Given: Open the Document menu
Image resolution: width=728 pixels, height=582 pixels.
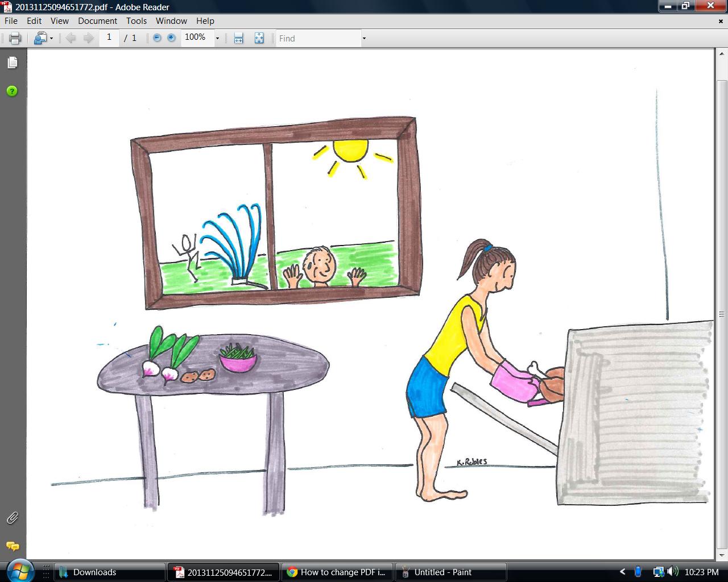Looking at the screenshot, I should (97, 21).
